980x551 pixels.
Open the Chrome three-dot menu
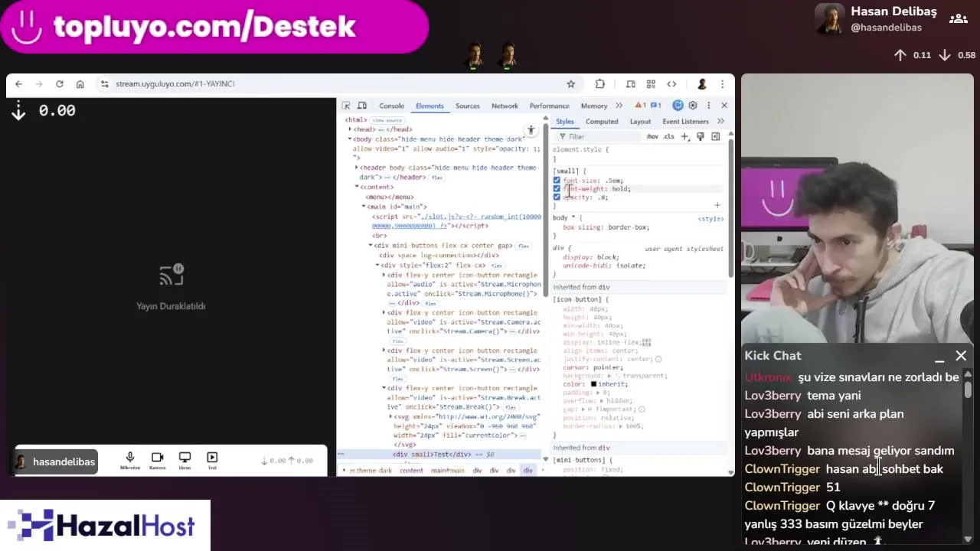[x=722, y=84]
